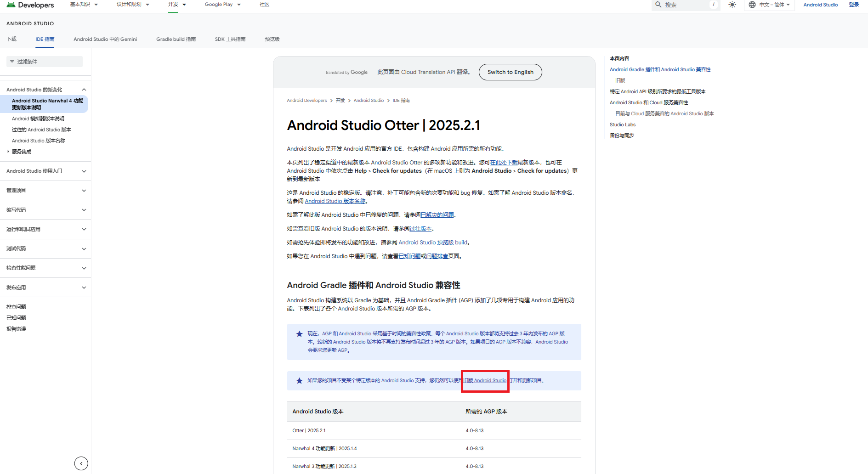The image size is (868, 474).
Task: Open the inline 已知问题 link in the body
Action: (410, 256)
